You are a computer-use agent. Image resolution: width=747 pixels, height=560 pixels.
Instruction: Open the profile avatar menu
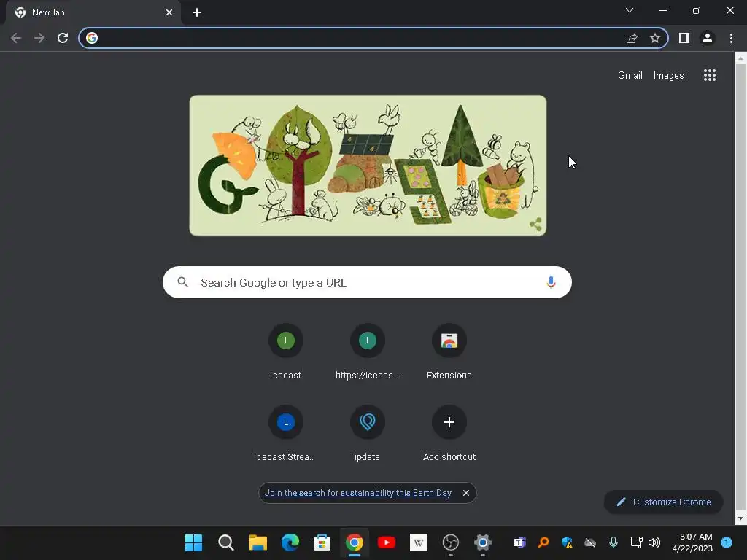coord(708,38)
